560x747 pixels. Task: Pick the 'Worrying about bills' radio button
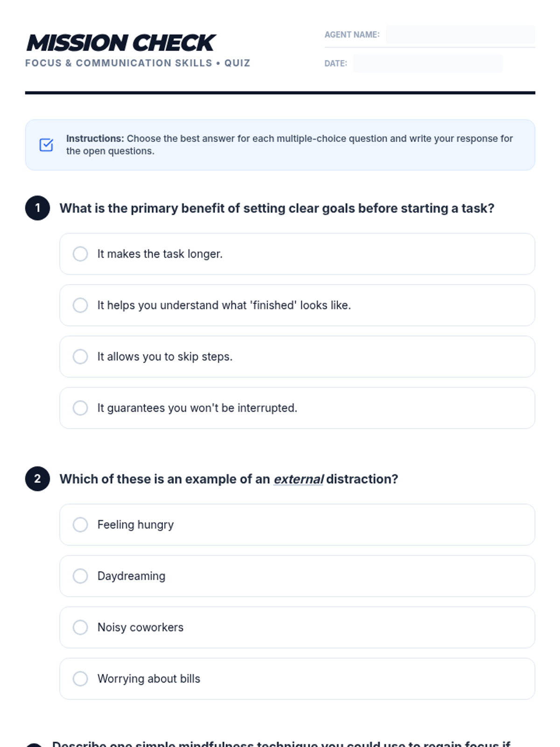pyautogui.click(x=80, y=679)
